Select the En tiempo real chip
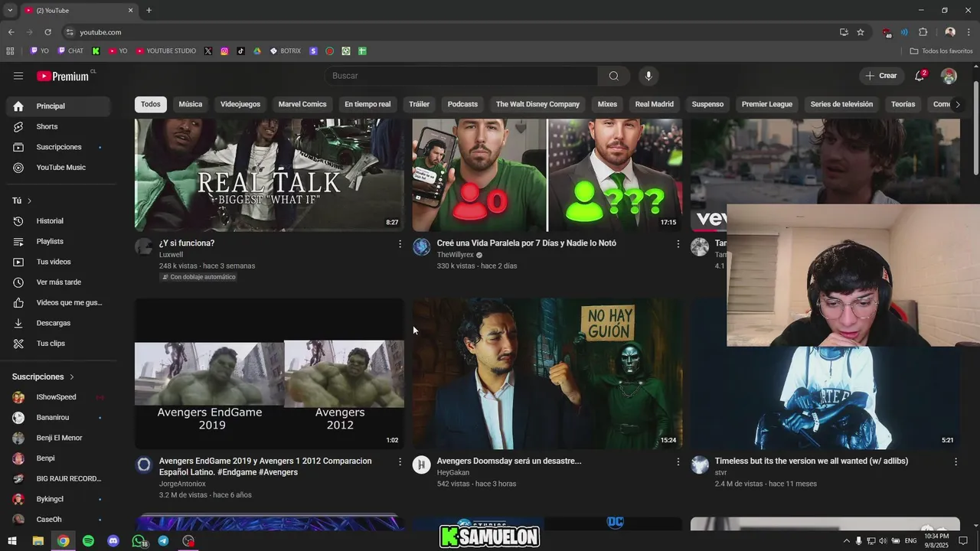 367,104
